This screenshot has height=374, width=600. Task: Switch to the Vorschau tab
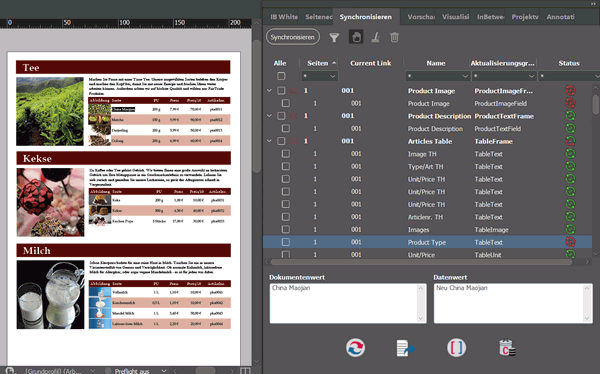(421, 17)
